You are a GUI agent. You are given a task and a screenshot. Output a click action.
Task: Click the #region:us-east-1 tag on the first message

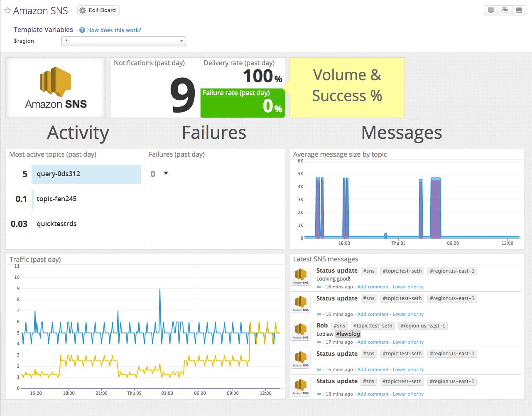452,271
